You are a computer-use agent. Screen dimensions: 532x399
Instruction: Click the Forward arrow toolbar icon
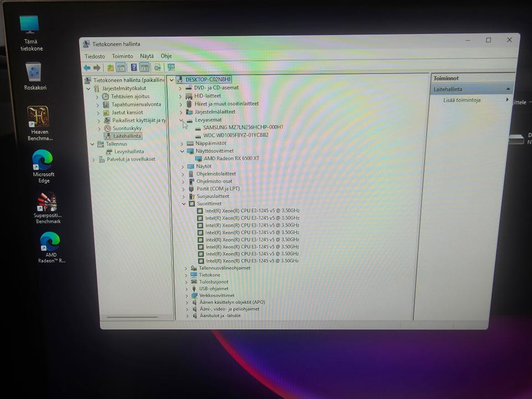click(97, 68)
